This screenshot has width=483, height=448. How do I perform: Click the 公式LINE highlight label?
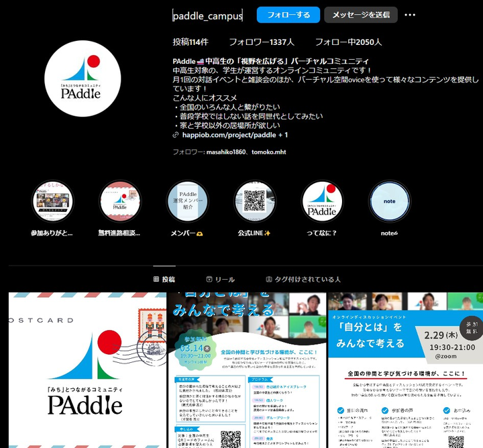point(254,233)
